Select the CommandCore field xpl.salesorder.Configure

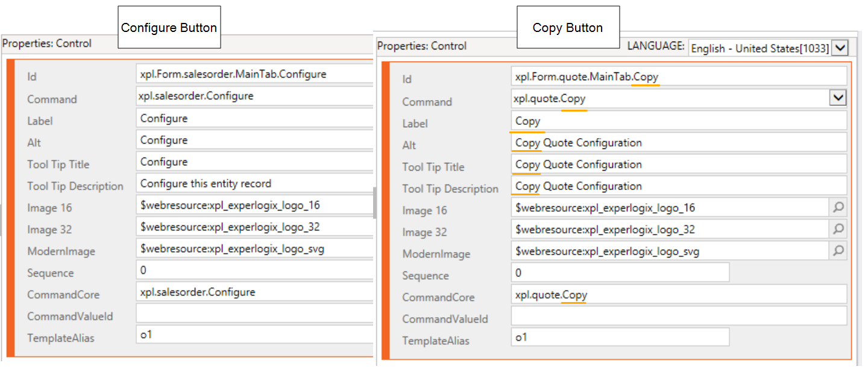254,292
